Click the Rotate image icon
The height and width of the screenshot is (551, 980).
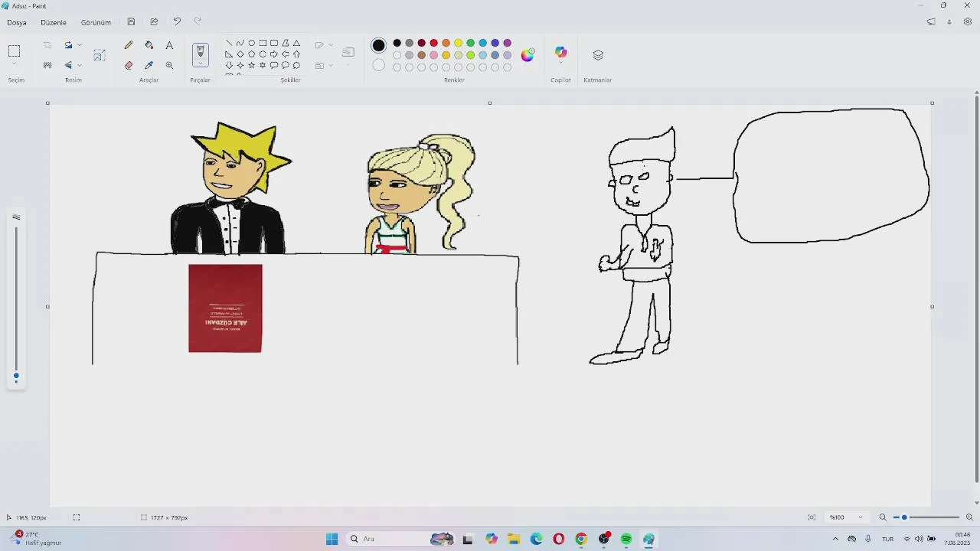[x=68, y=45]
